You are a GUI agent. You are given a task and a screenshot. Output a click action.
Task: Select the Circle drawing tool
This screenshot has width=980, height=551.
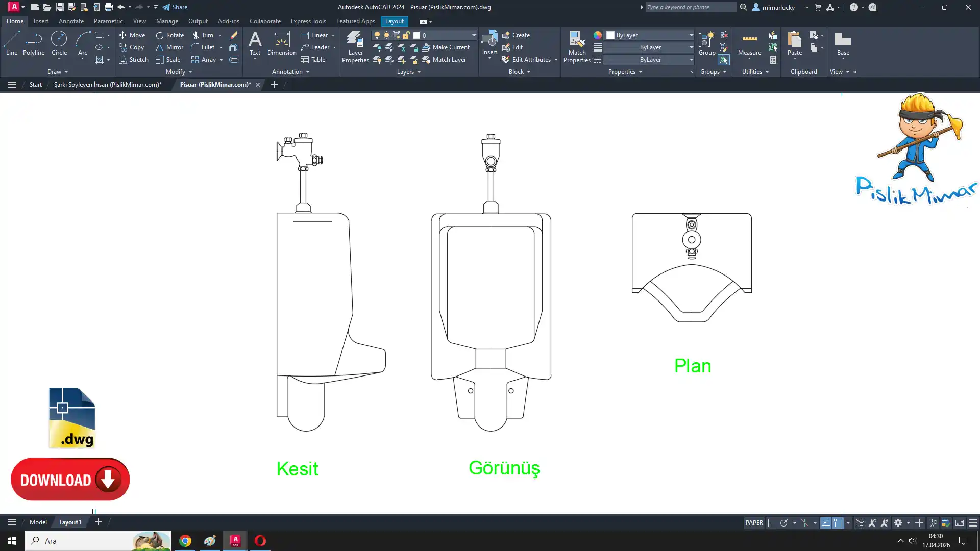pos(59,43)
